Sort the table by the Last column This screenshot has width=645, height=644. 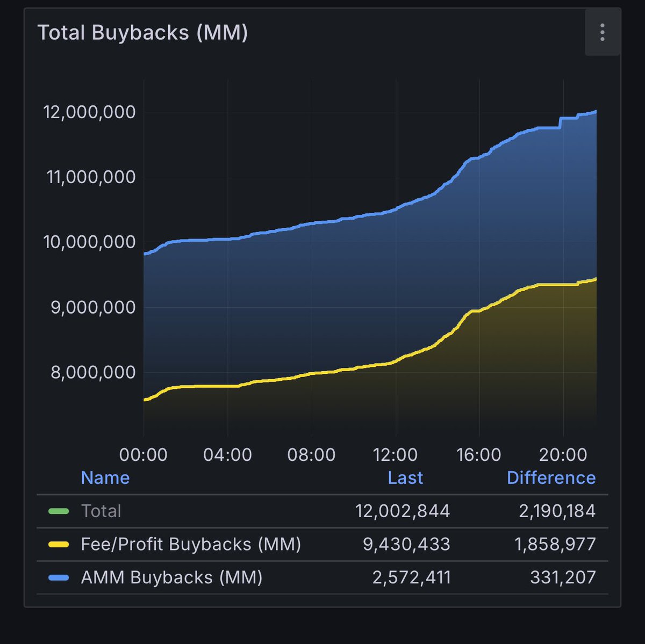(x=405, y=477)
